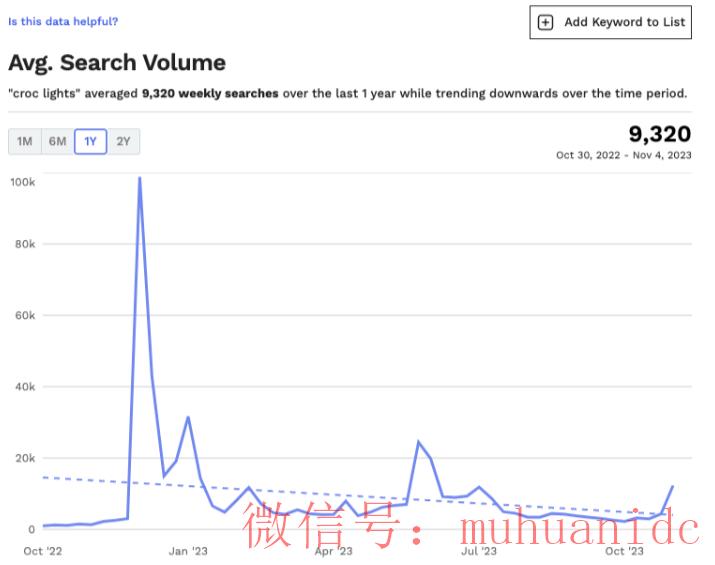The width and height of the screenshot is (715, 565).
Task: Click the second spike near Jan '23
Action: click(188, 417)
